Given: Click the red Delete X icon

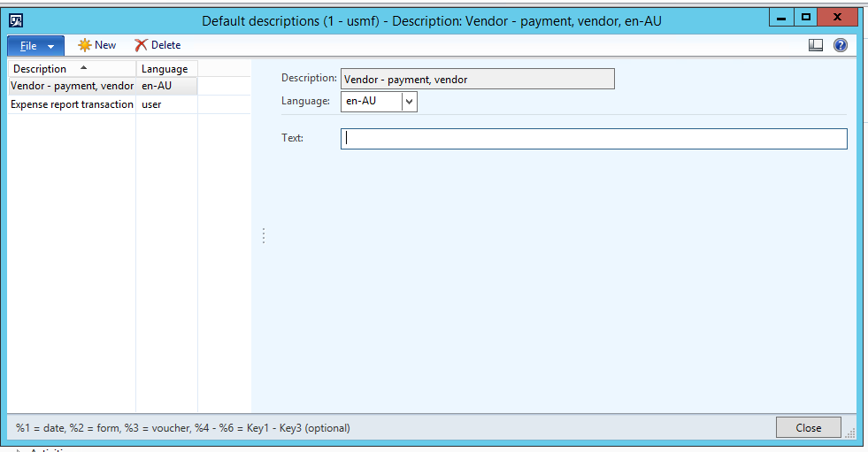Looking at the screenshot, I should point(141,45).
